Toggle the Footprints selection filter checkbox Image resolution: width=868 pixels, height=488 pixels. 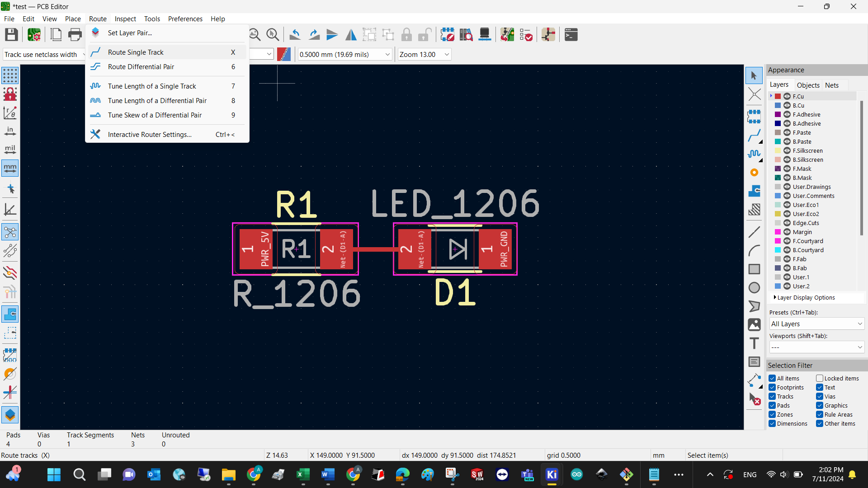point(772,387)
